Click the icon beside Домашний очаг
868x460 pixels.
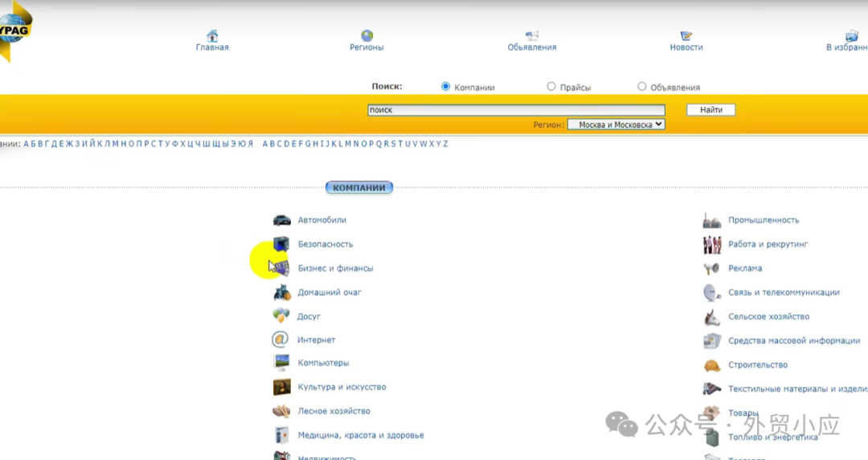[x=281, y=292]
